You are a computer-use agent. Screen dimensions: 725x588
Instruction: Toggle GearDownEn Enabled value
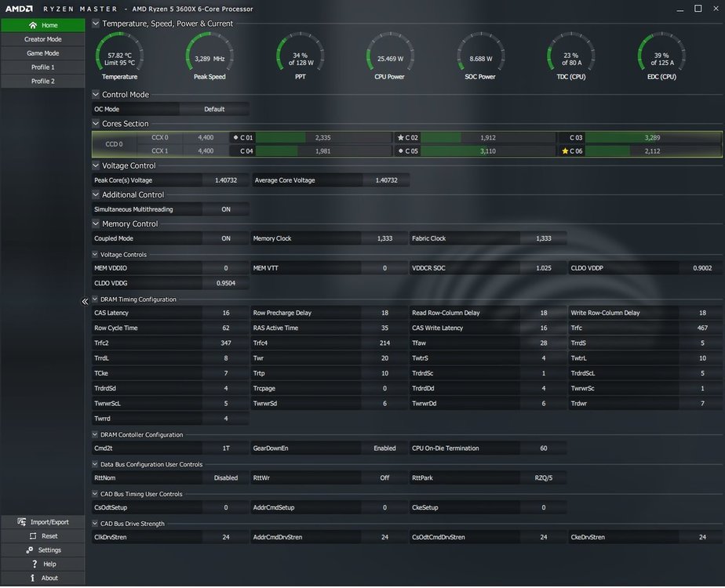click(384, 448)
